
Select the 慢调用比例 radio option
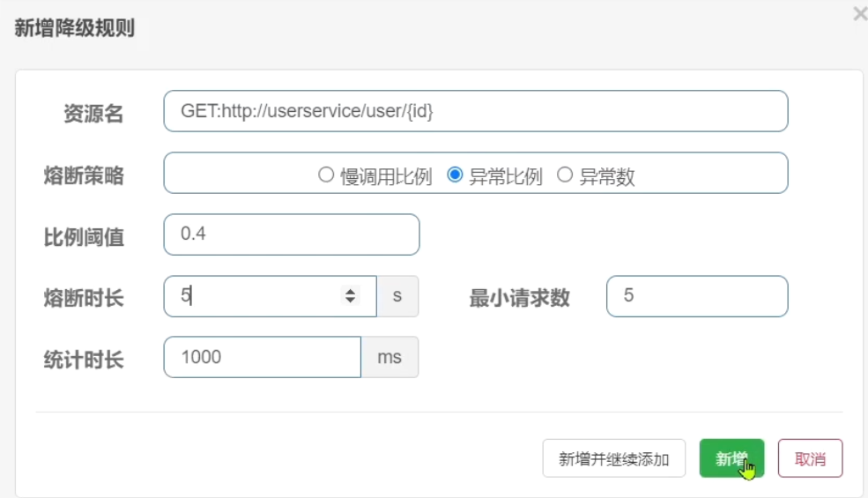tap(325, 175)
